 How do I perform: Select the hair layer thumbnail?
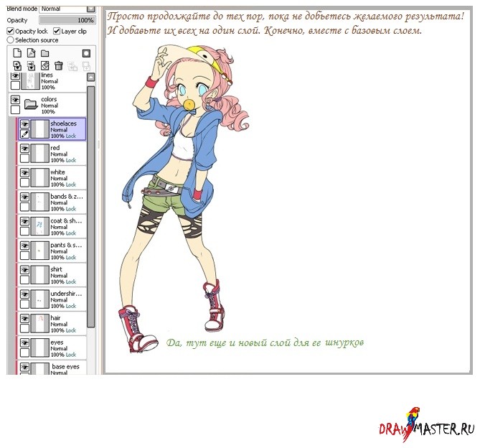[x=40, y=323]
